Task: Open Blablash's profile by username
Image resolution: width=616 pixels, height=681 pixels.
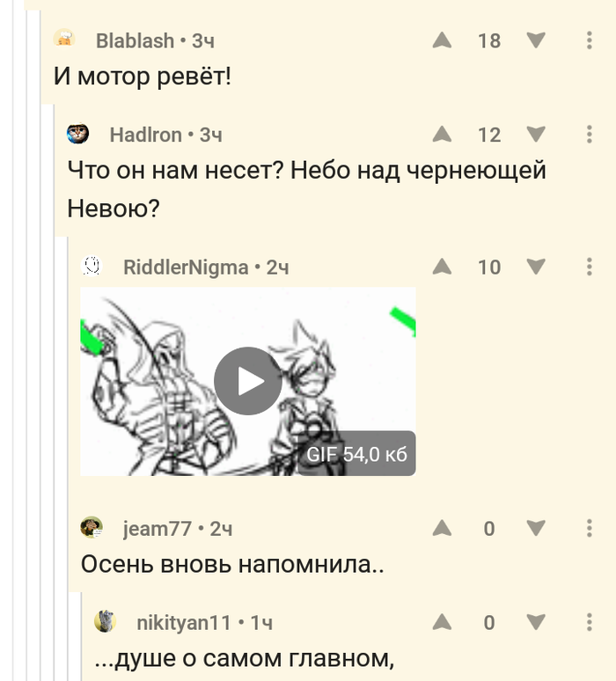Action: (x=136, y=40)
